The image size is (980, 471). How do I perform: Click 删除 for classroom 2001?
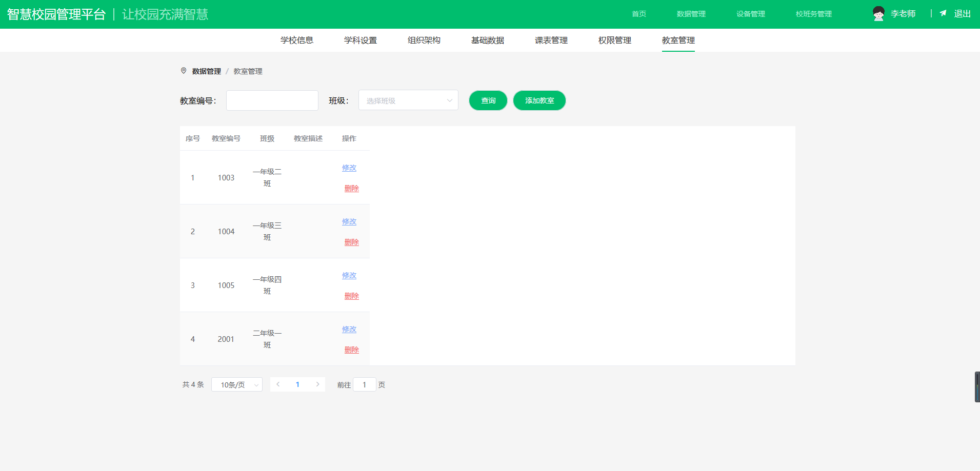[351, 350]
